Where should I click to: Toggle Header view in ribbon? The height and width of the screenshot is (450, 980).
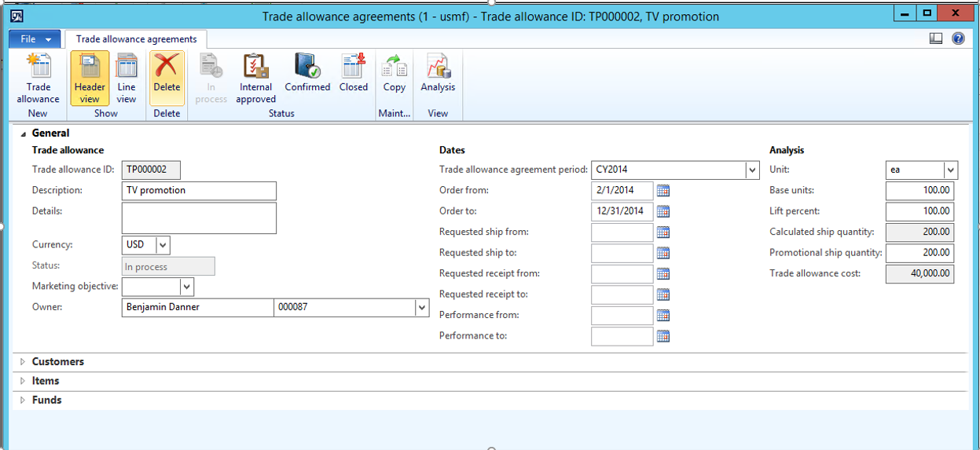90,79
